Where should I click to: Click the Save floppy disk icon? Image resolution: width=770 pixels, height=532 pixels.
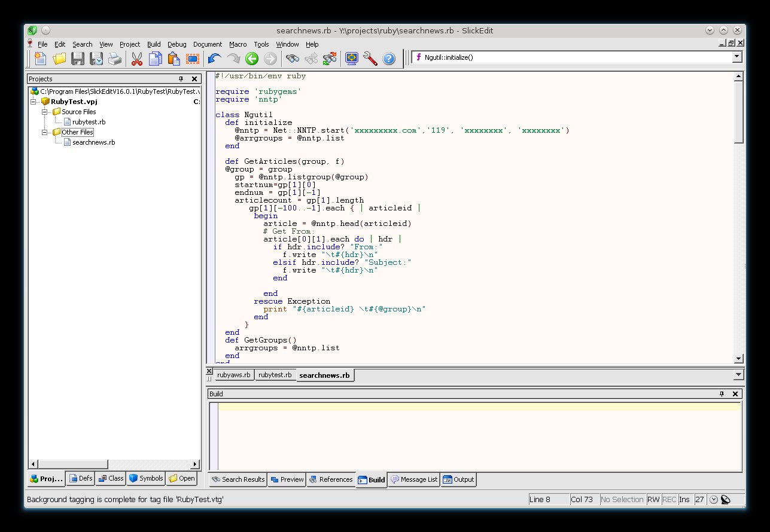[x=78, y=58]
